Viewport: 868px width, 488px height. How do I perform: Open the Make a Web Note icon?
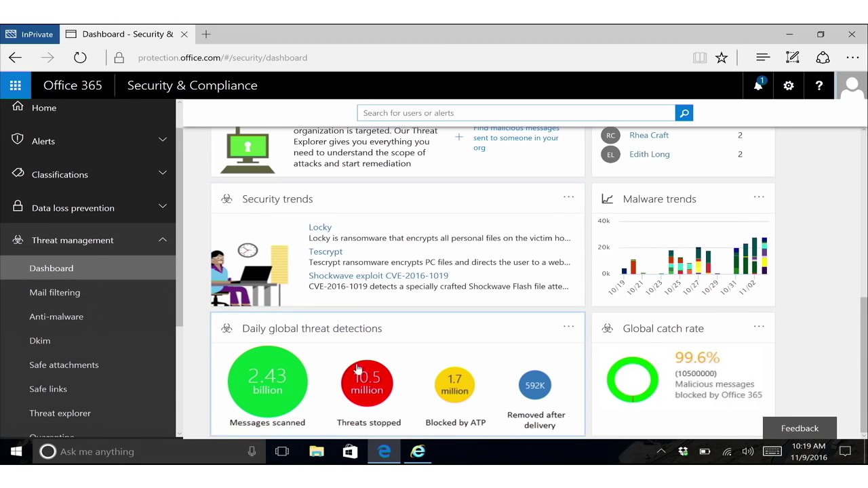(792, 58)
